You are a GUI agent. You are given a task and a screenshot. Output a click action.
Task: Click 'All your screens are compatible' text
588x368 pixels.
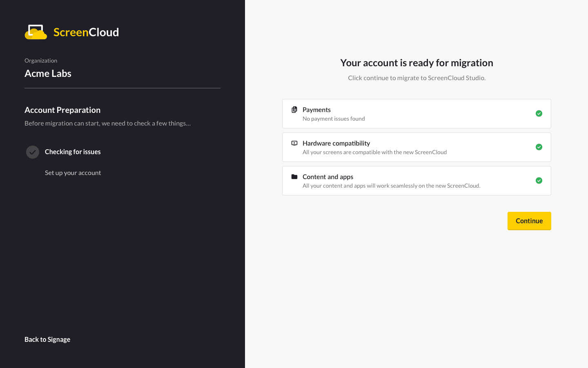(x=374, y=152)
